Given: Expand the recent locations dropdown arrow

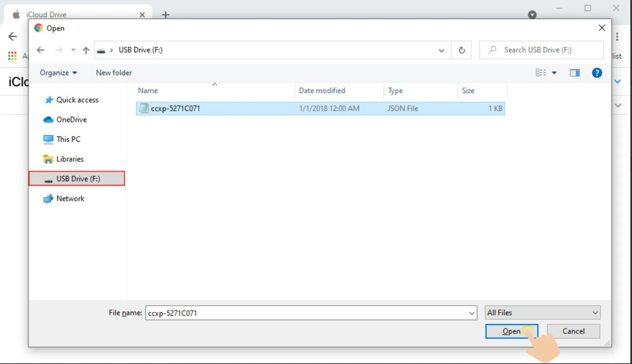Looking at the screenshot, I should point(73,50).
